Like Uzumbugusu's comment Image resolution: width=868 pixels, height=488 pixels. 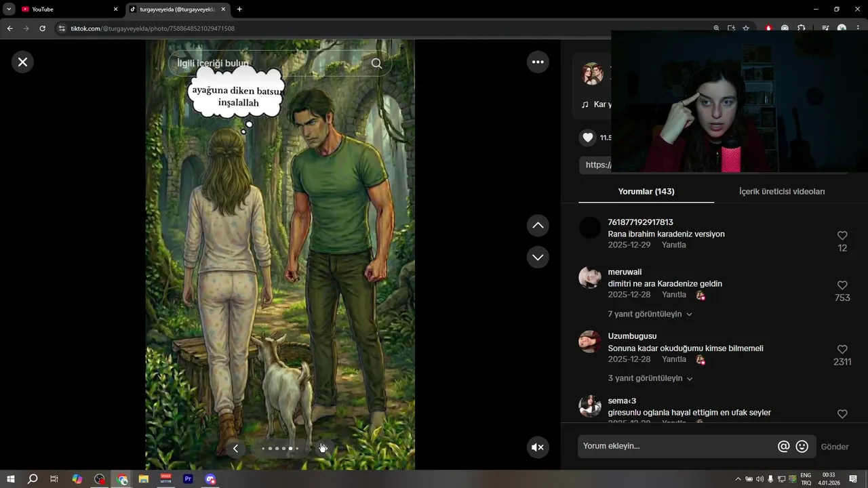[842, 350]
